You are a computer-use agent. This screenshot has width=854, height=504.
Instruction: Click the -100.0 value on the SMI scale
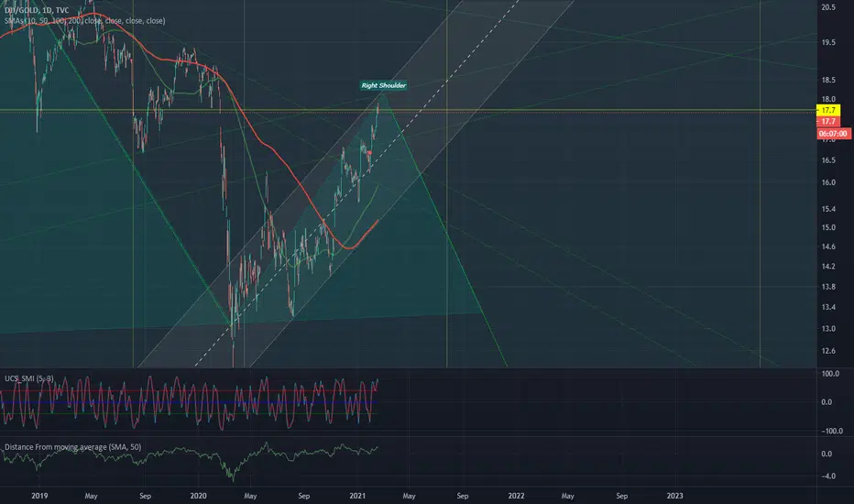[x=831, y=431]
